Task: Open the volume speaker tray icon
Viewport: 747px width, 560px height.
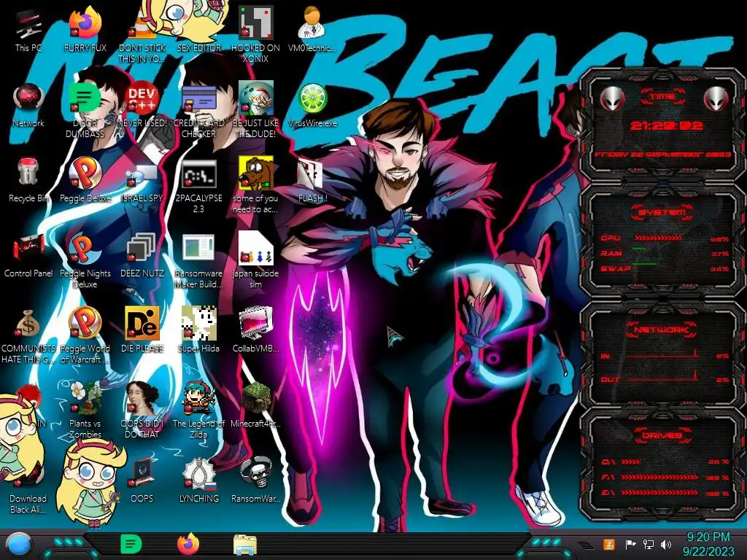Action: click(x=666, y=544)
